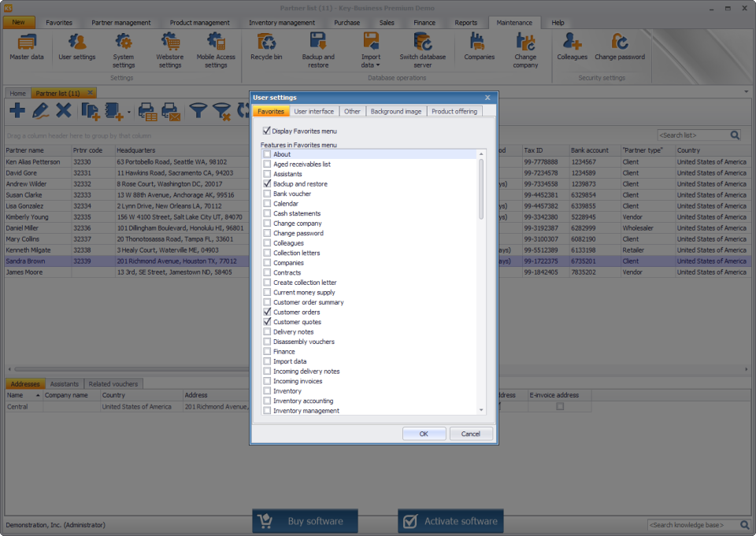Select the delete partner X icon
The image size is (756, 536).
tap(65, 110)
